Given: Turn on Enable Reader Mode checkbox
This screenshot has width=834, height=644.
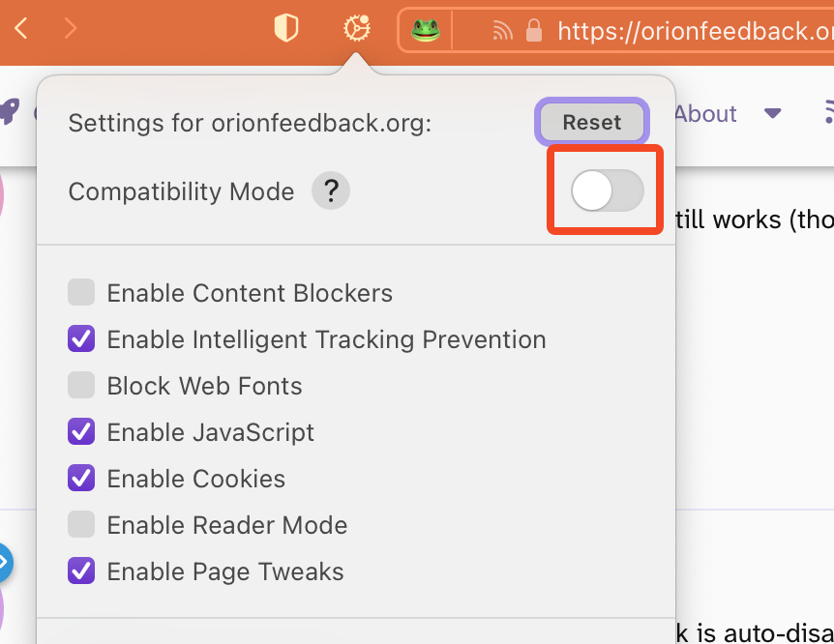Looking at the screenshot, I should tap(81, 525).
